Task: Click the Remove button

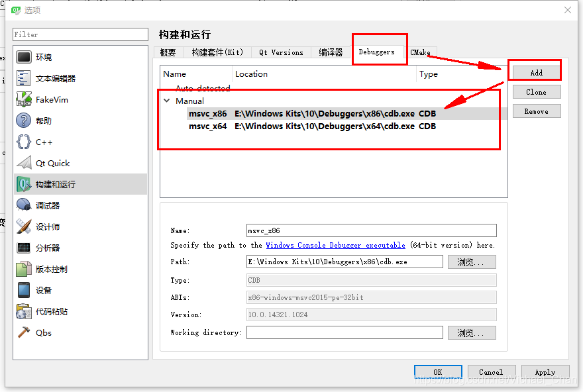Action: (x=536, y=111)
